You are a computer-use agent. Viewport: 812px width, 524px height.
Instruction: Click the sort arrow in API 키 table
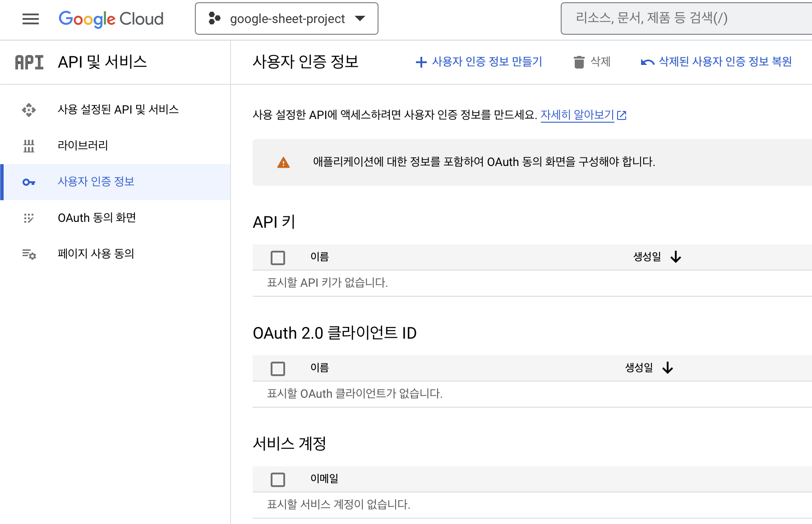pyautogui.click(x=676, y=257)
